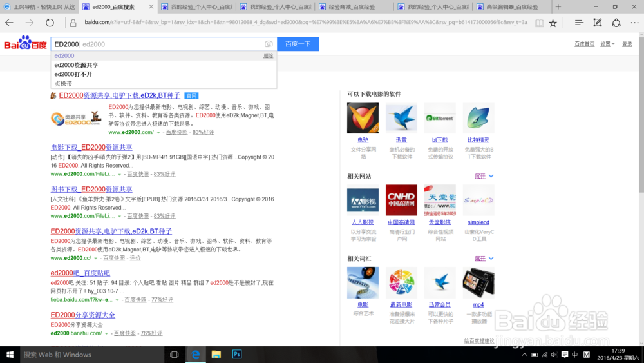Open the clock and date in taskbar
The image size is (644, 363).
618,355
